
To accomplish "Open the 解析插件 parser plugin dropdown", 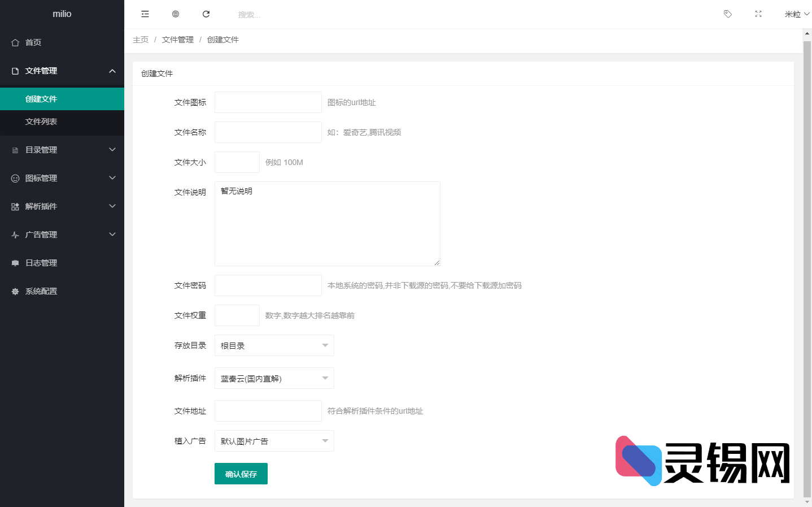I will [x=274, y=378].
